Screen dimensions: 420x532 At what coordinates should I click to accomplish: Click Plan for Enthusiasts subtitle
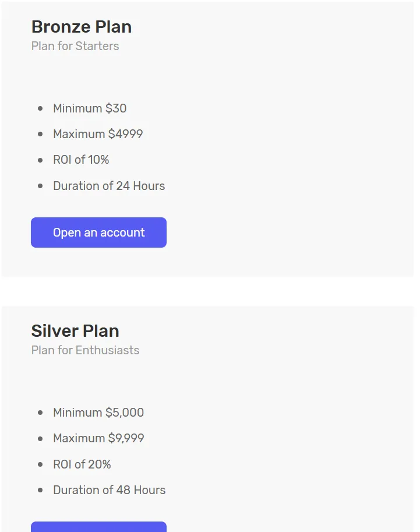(85, 350)
